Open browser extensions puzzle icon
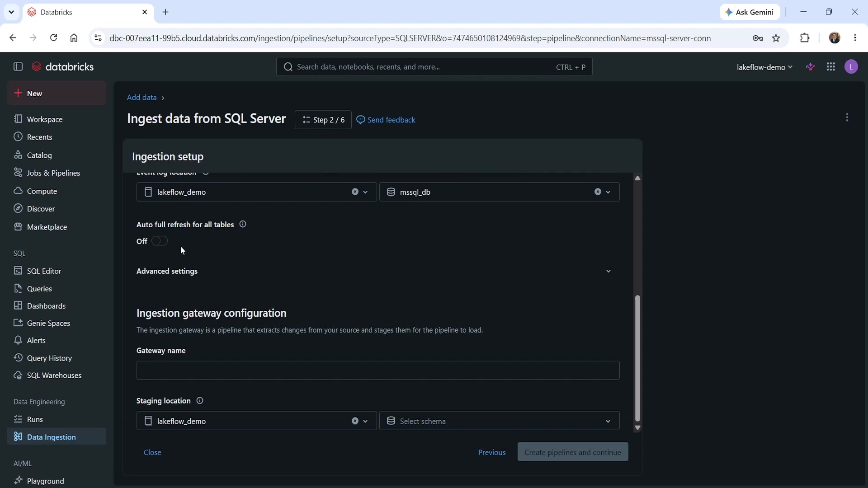Screen dimensions: 868x488 click(x=805, y=38)
